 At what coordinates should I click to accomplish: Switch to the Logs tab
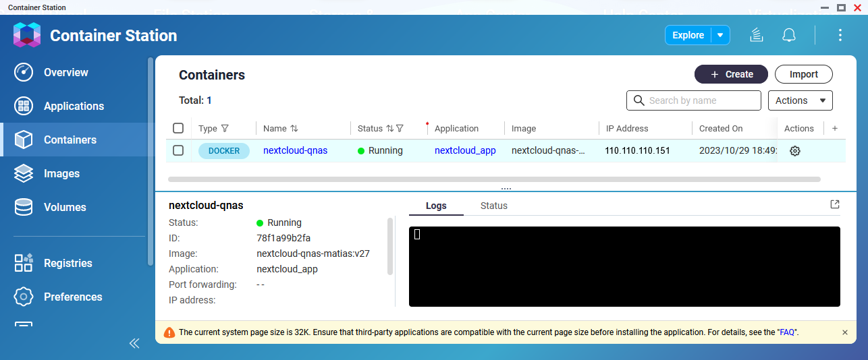click(436, 206)
